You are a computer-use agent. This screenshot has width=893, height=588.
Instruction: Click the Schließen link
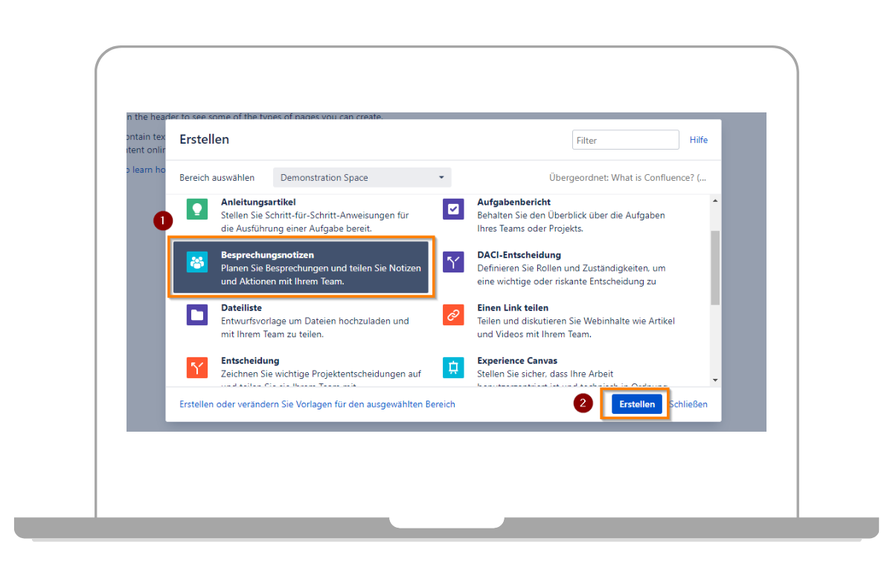coord(688,404)
